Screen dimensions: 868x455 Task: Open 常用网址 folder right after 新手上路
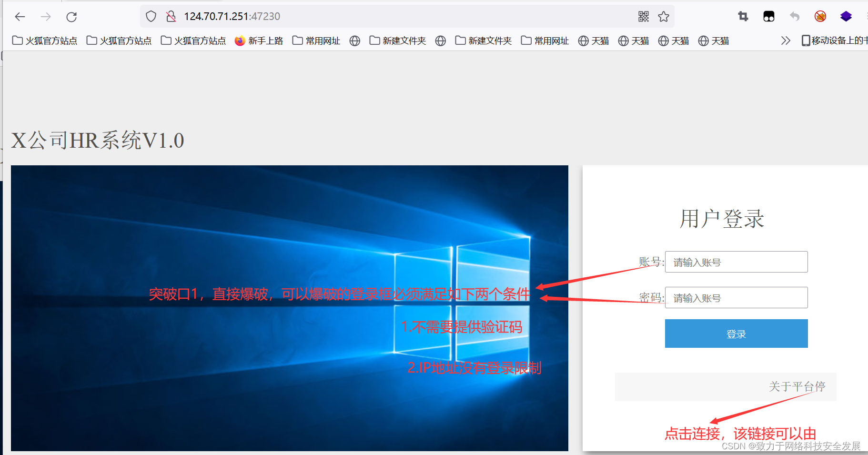(316, 41)
